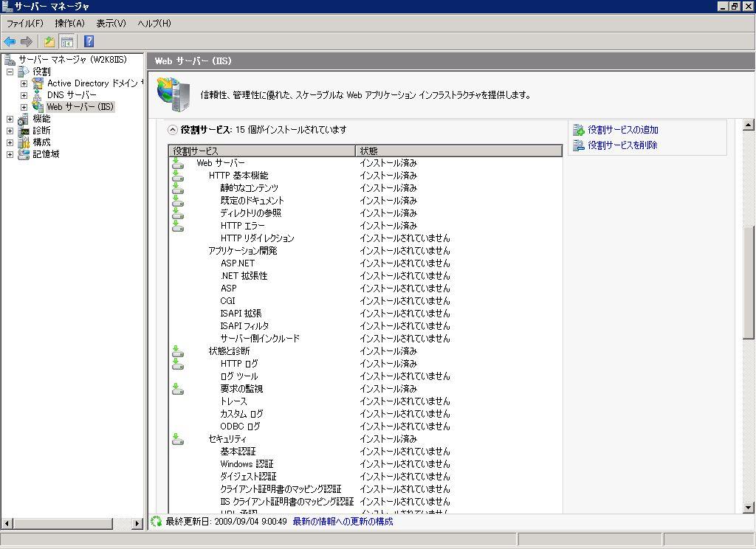Click the vertical scrollbar down arrow

tap(749, 507)
